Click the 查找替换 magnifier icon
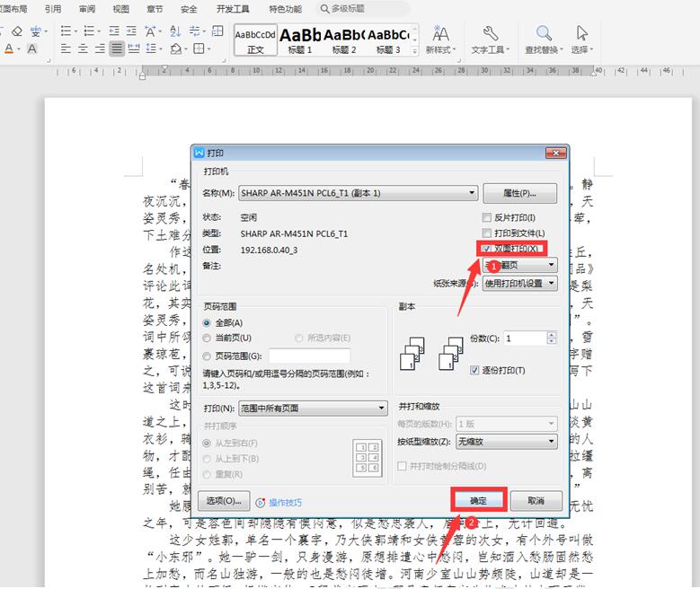 544,36
